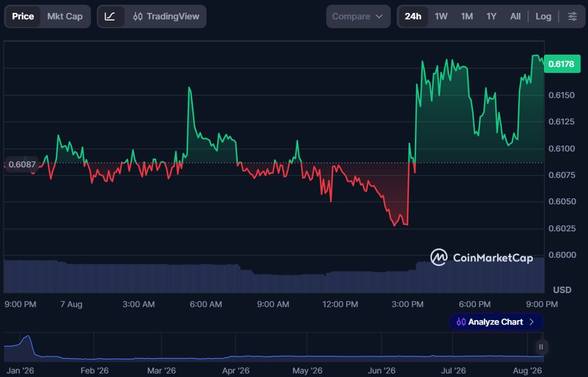Select the 1W time range
Screen dimensions: 588x377
point(441,16)
